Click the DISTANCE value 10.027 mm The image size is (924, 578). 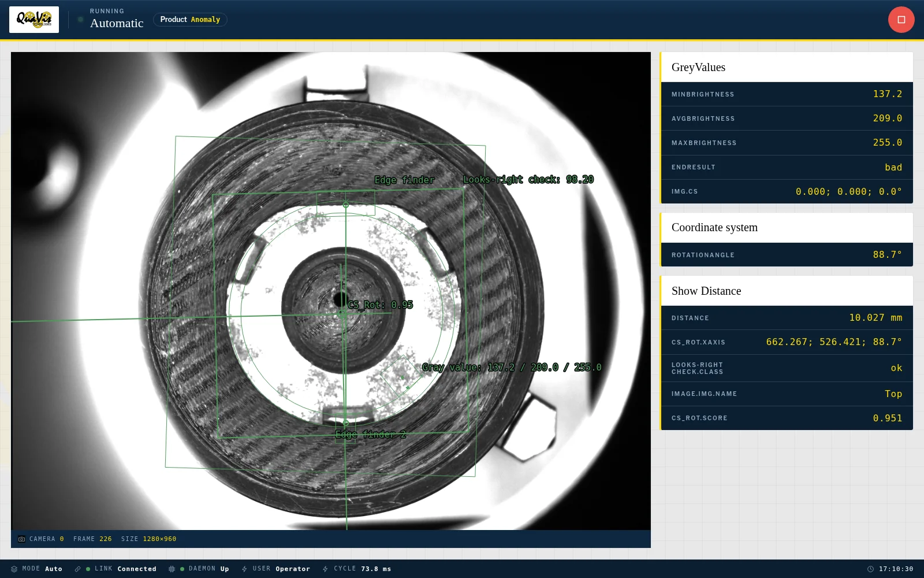click(875, 318)
